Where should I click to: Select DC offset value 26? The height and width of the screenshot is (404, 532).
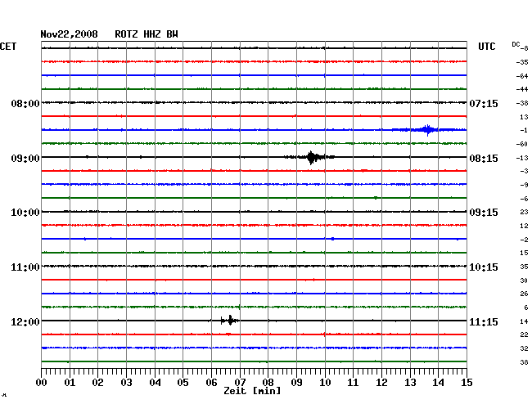point(524,294)
